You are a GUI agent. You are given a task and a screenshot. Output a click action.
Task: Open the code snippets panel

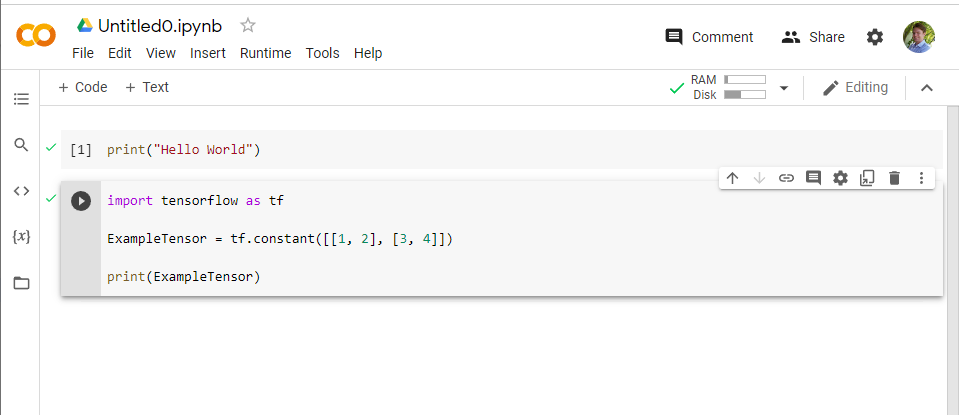(x=21, y=191)
